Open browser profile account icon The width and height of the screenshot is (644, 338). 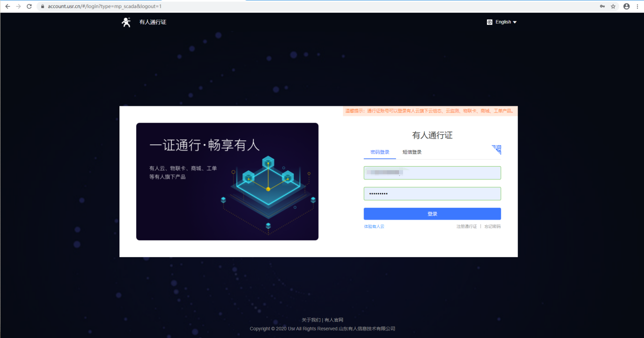click(626, 6)
